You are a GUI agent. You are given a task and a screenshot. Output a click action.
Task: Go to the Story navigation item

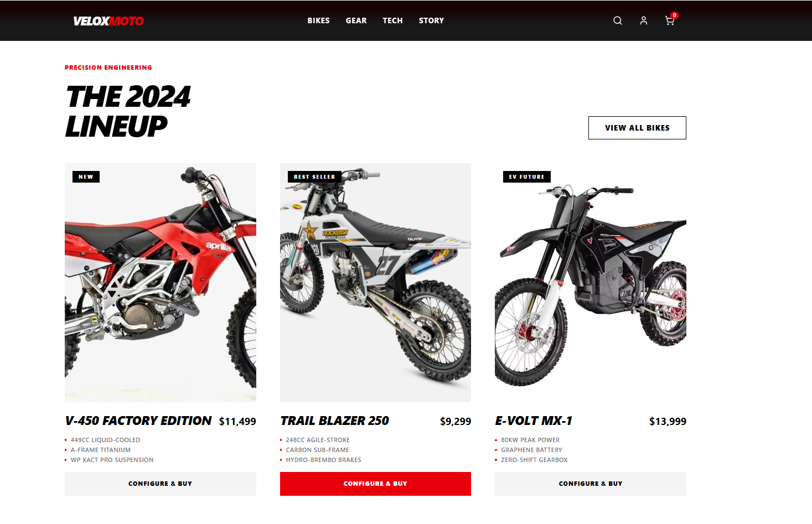point(432,20)
